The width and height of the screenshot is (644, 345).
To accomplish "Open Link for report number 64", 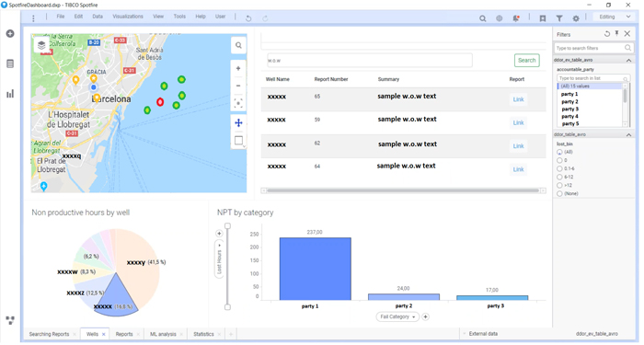I will pos(518,169).
